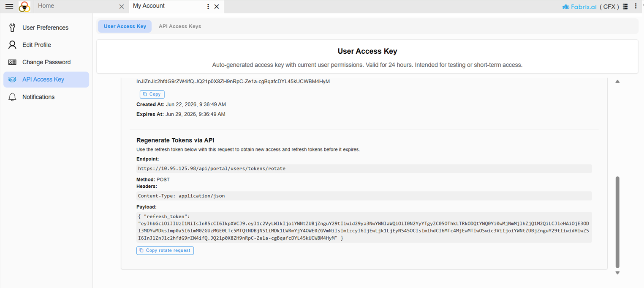Open User Preferences in the sidebar

click(x=46, y=27)
